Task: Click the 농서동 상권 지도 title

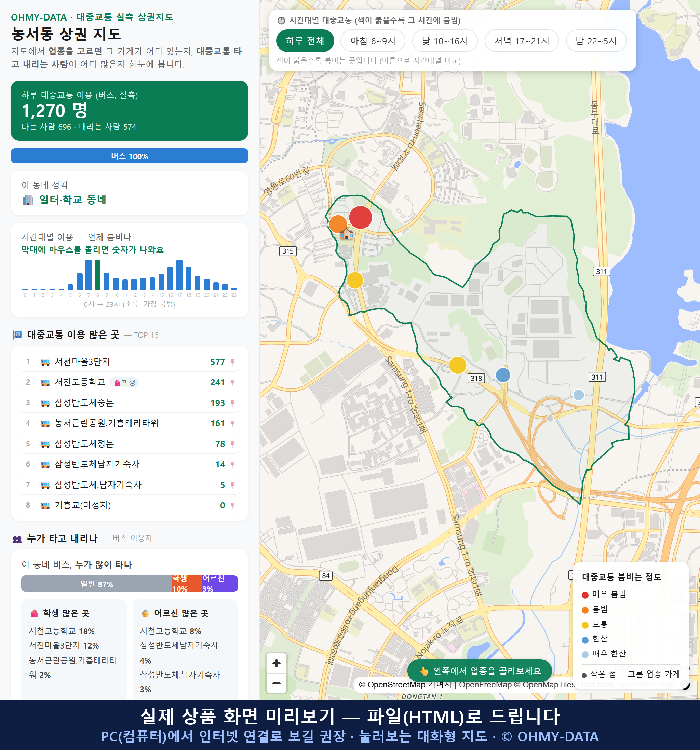Action: [x=66, y=34]
